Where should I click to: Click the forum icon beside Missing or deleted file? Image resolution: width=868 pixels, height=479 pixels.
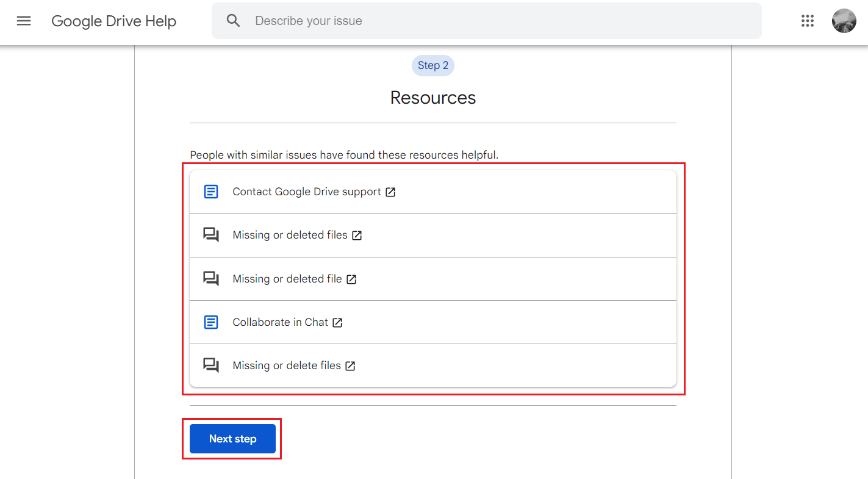(211, 279)
